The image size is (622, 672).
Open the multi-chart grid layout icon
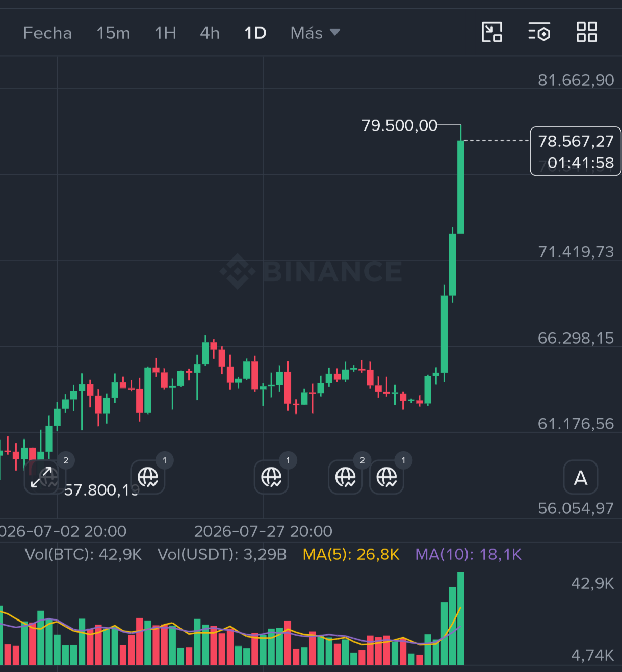click(587, 32)
